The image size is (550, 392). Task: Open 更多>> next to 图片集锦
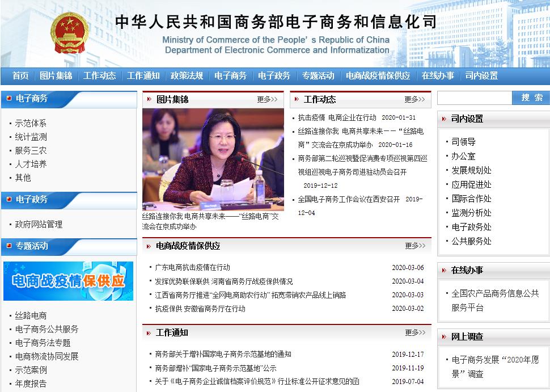tap(267, 99)
